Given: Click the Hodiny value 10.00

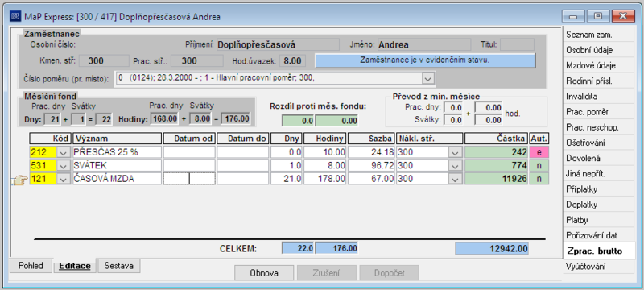Looking at the screenshot, I should pos(325,152).
